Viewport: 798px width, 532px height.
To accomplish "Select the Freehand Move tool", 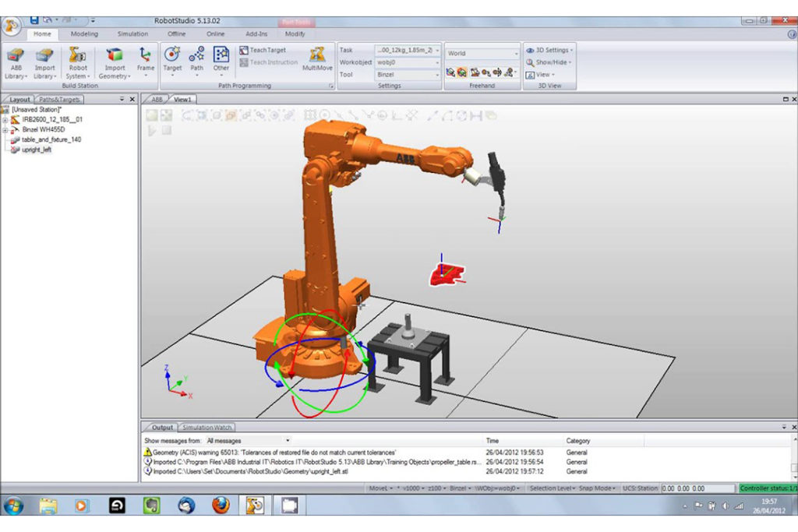I will pyautogui.click(x=450, y=72).
